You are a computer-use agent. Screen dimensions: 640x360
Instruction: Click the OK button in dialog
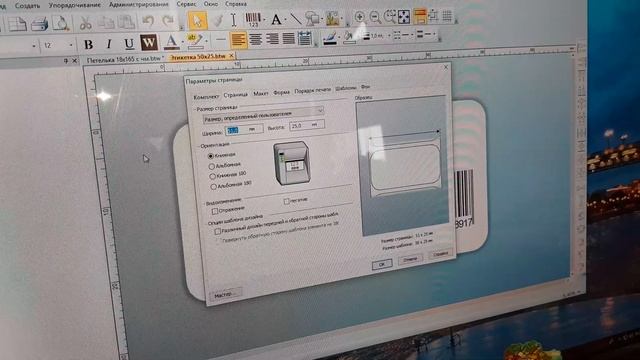[x=382, y=264]
